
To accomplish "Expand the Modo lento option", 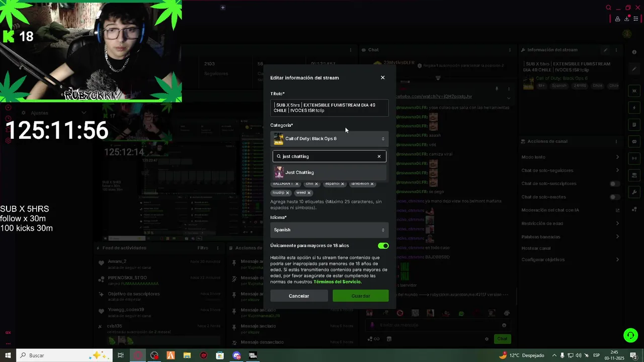I will tap(571, 157).
